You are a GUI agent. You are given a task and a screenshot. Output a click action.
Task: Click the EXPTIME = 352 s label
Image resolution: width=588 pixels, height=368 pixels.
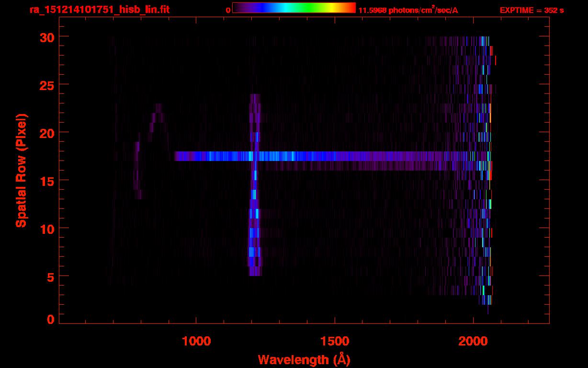531,10
